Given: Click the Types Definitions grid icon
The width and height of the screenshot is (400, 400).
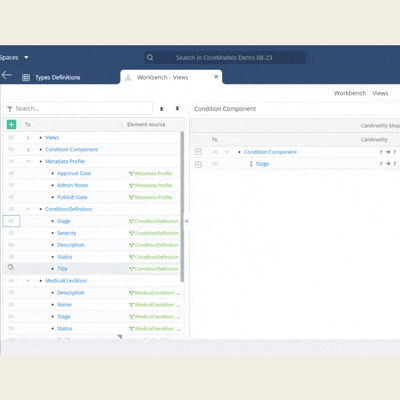Looking at the screenshot, I should point(26,78).
